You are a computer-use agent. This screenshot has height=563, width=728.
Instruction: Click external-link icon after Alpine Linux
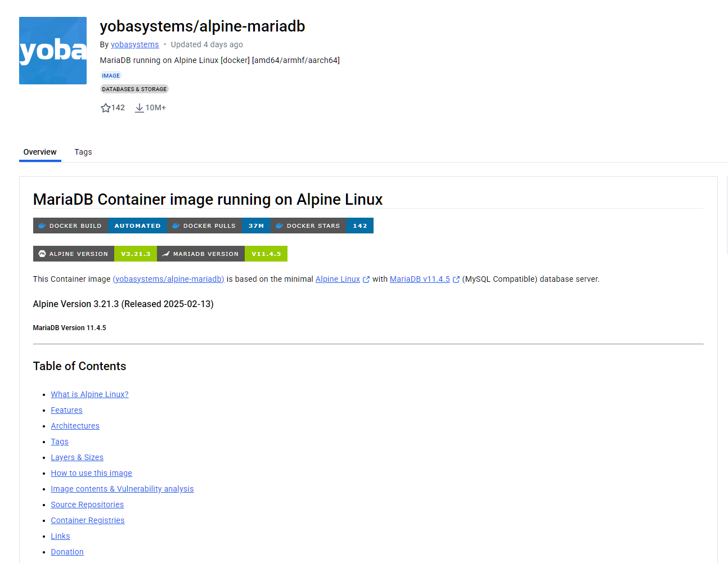point(366,280)
